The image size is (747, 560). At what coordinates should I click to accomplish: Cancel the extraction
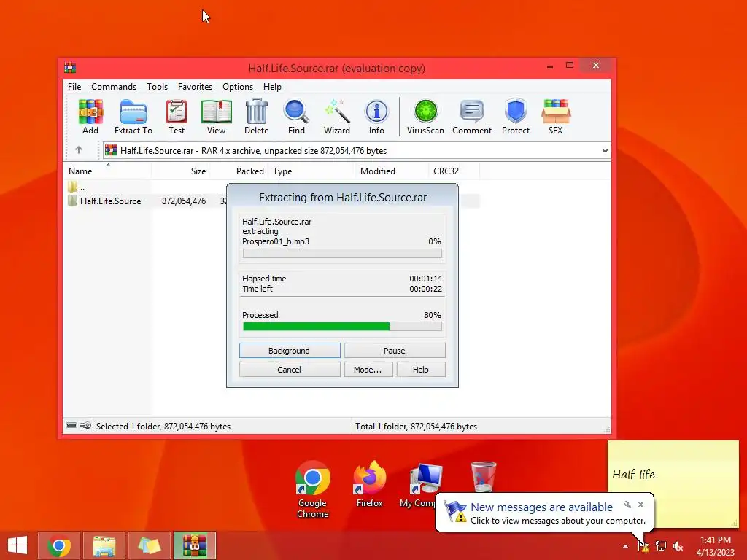point(289,370)
